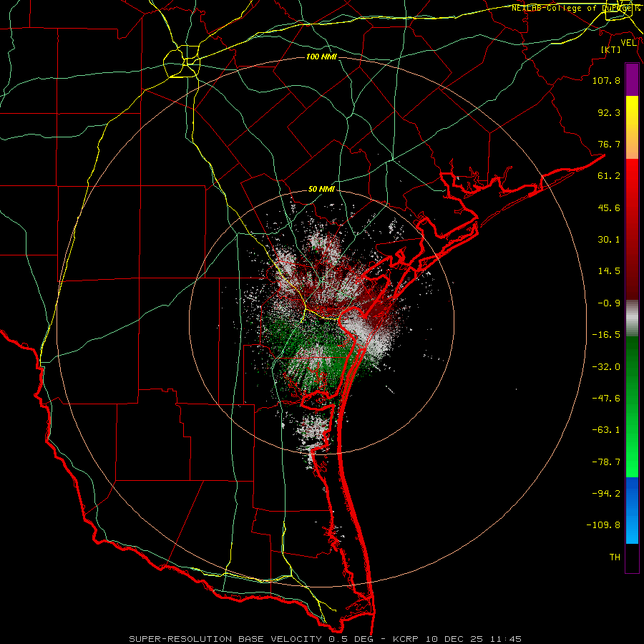The height and width of the screenshot is (644, 644).
Task: Click the [KT] units label
Action: [x=611, y=49]
